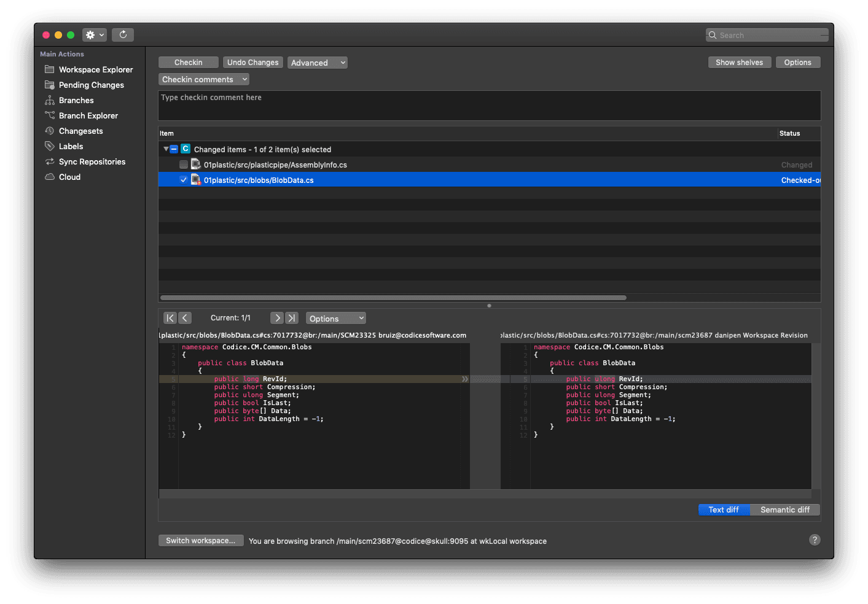Collapse the Changed items group
Viewport: 868px width, 604px height.
click(x=165, y=149)
